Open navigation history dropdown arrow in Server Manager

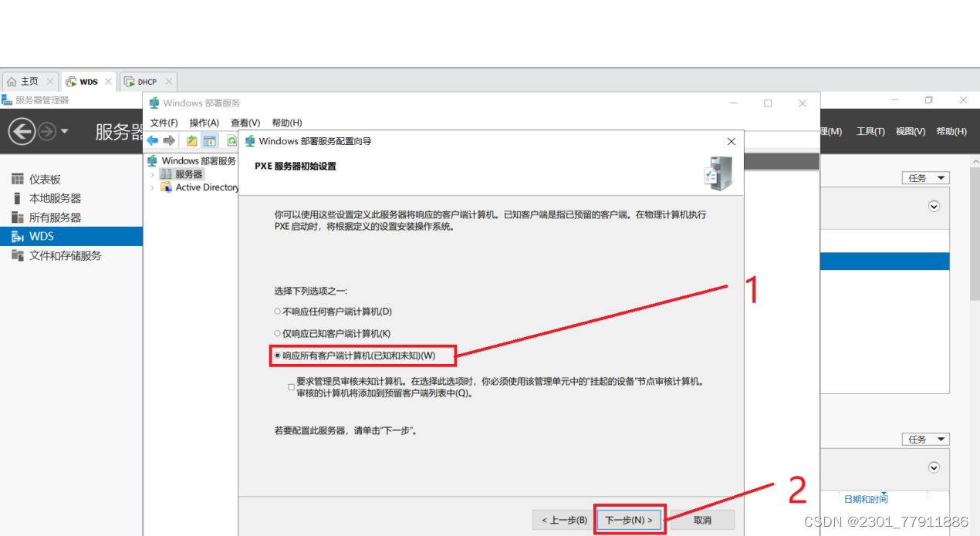tap(64, 132)
